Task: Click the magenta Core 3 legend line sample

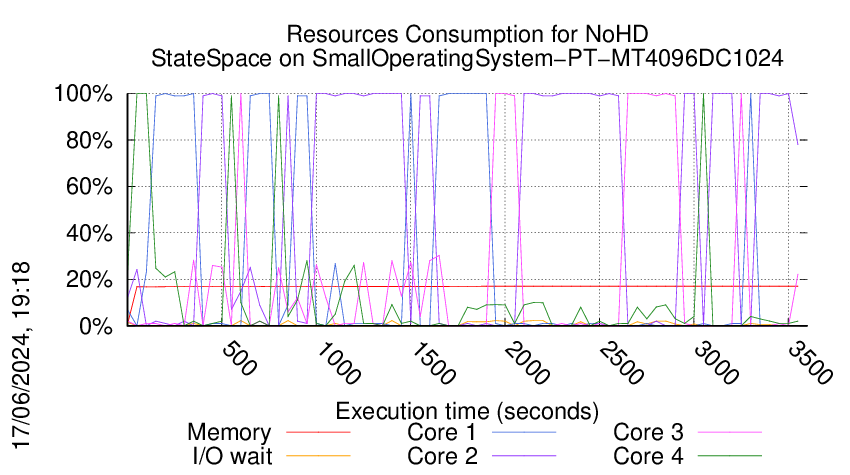Action: point(730,433)
